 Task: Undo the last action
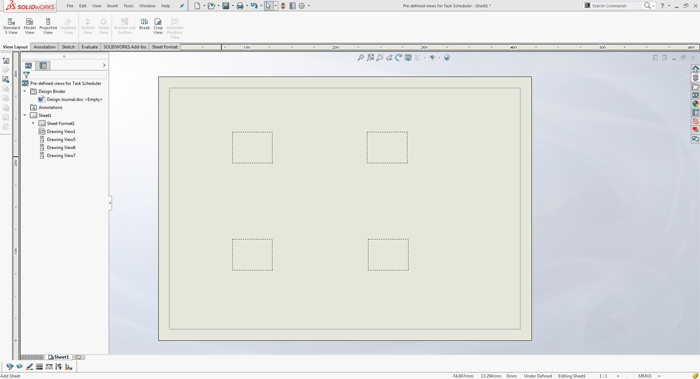pyautogui.click(x=254, y=6)
